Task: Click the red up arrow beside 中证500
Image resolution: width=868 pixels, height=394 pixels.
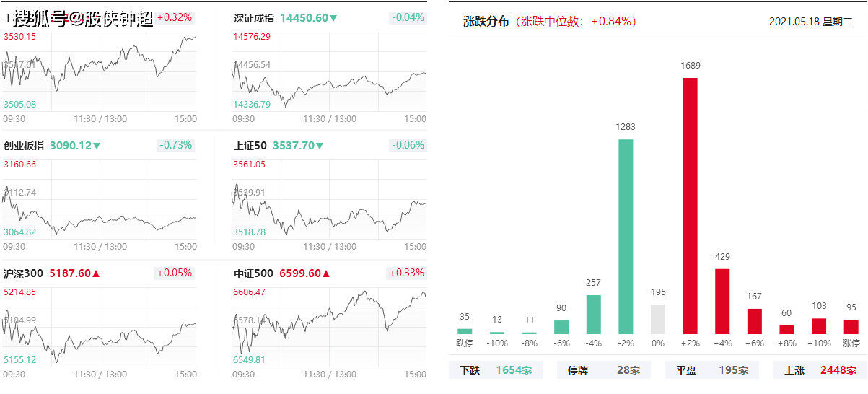Action: tap(326, 273)
